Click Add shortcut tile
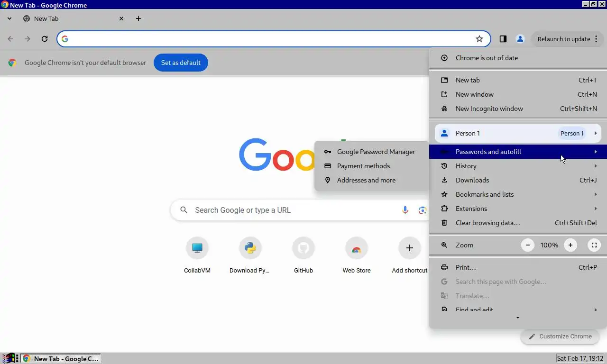 point(410,255)
